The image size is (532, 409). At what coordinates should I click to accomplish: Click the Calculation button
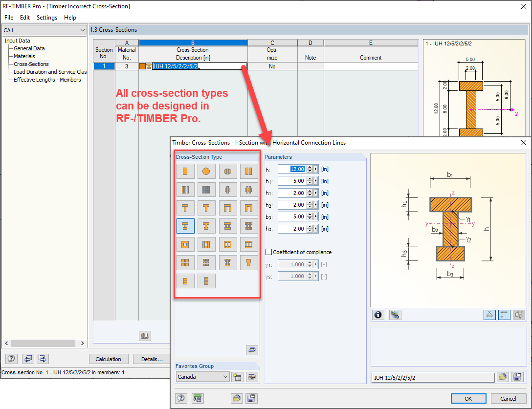[108, 359]
